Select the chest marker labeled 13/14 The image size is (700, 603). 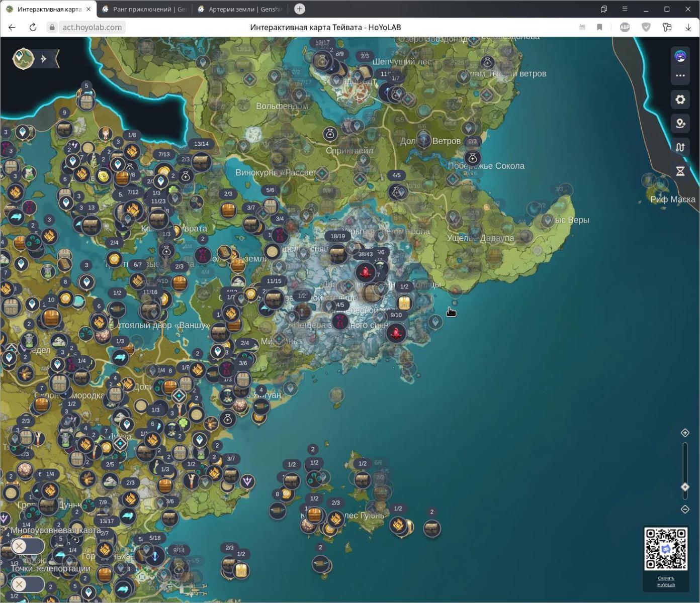(201, 161)
